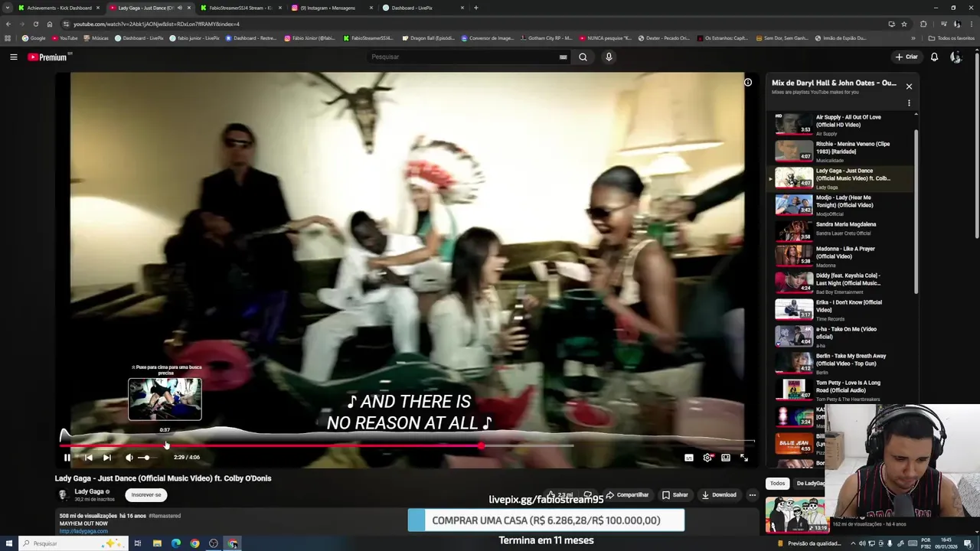Image resolution: width=980 pixels, height=551 pixels.
Task: Select Madonna - Like A Prayer video
Action: click(840, 258)
